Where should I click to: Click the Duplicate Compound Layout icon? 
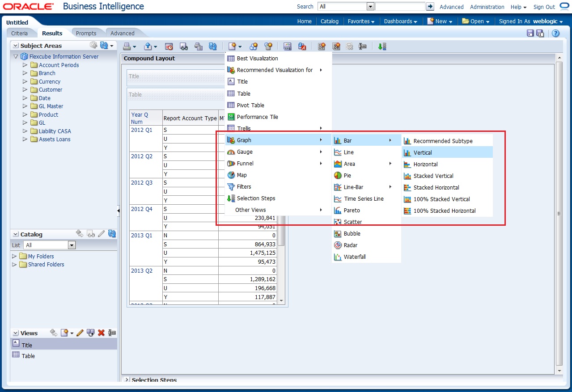click(x=336, y=46)
